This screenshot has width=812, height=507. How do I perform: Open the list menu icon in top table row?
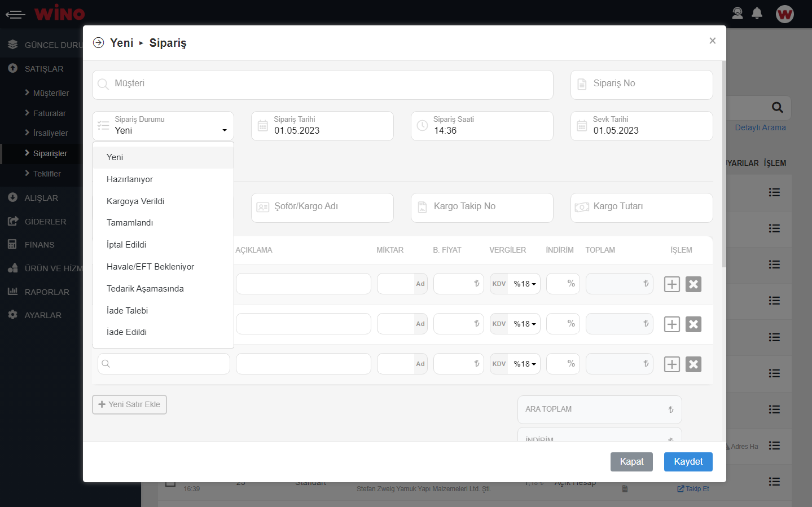774,192
